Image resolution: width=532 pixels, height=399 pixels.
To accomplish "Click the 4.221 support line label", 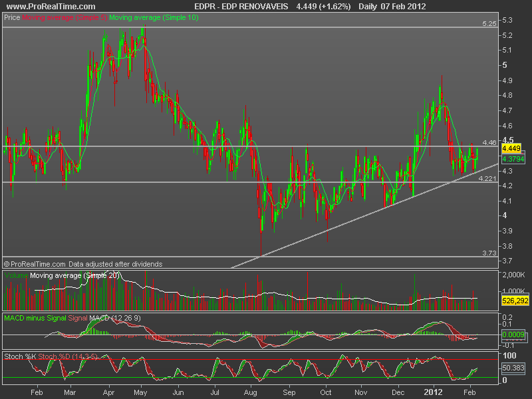I will pos(487,178).
